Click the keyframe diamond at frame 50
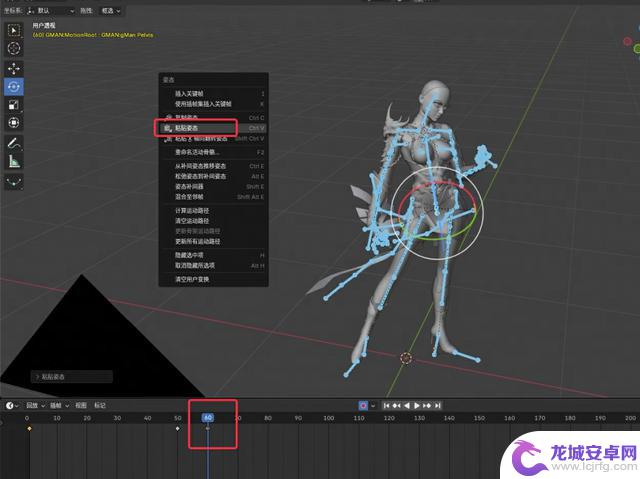Screen dimensions: 640x479 tap(178, 428)
